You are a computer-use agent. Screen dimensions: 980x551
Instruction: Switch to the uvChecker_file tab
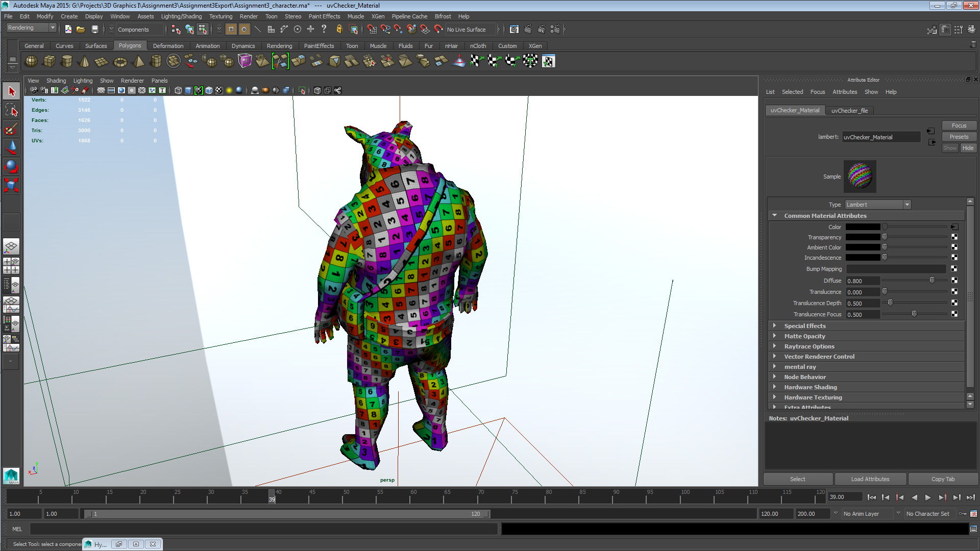[x=849, y=110]
